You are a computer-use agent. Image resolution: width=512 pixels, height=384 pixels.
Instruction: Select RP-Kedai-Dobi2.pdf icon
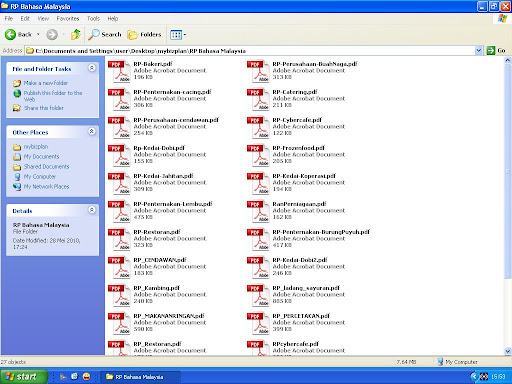(258, 267)
